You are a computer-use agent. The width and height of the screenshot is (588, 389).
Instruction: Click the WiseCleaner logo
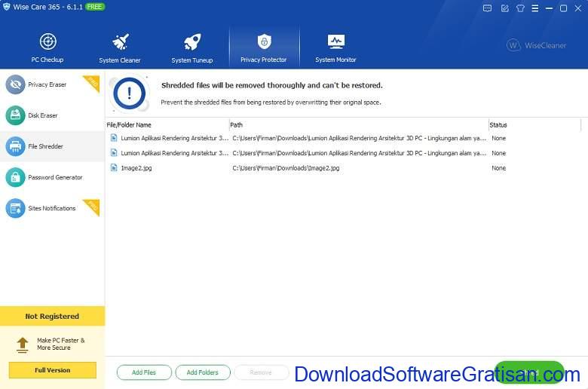pos(536,45)
